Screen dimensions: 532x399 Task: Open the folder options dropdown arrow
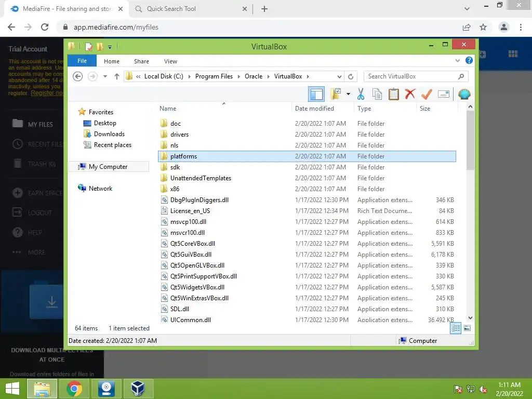click(x=348, y=94)
